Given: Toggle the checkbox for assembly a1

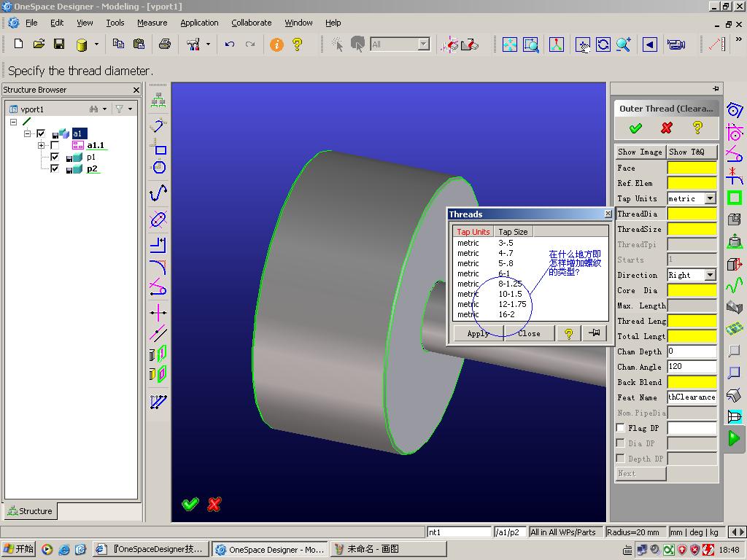Looking at the screenshot, I should [x=41, y=134].
